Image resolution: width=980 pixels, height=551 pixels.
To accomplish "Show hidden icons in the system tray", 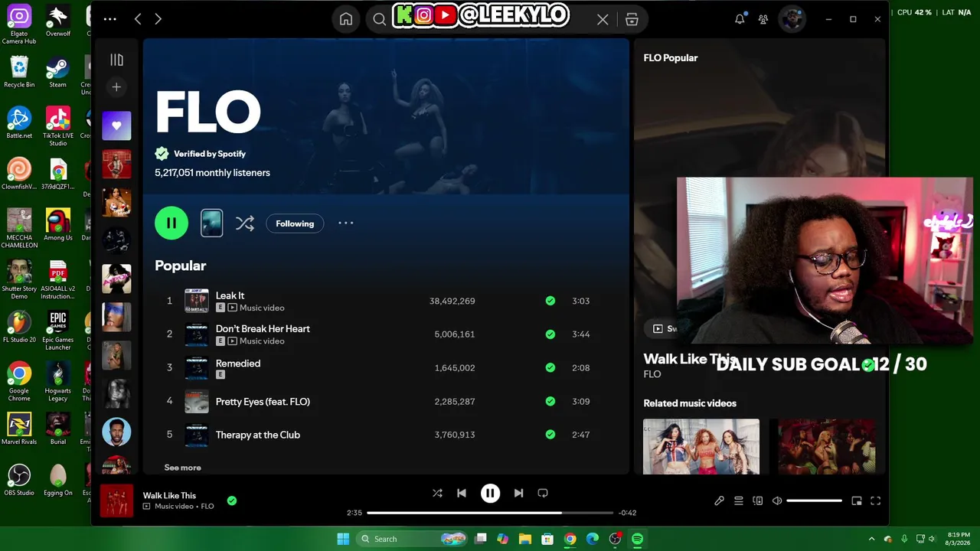I will [x=871, y=539].
